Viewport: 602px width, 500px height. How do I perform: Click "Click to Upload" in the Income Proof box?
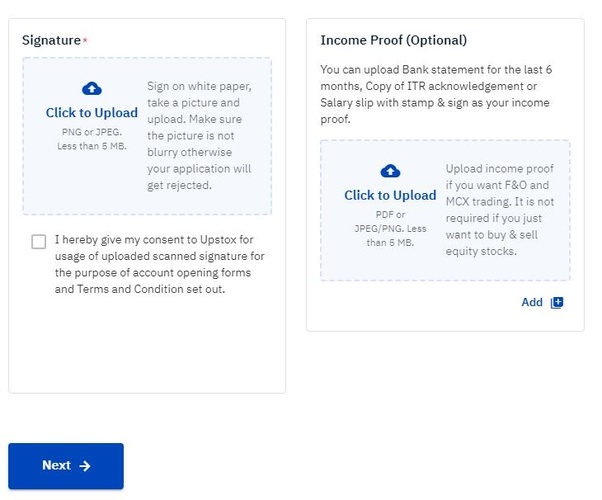390,195
